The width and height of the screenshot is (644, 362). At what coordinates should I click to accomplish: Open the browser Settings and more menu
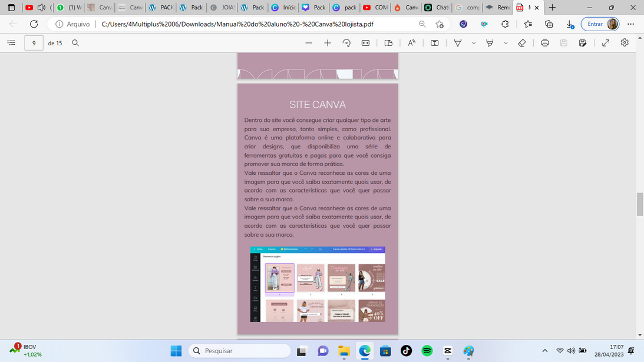631,24
